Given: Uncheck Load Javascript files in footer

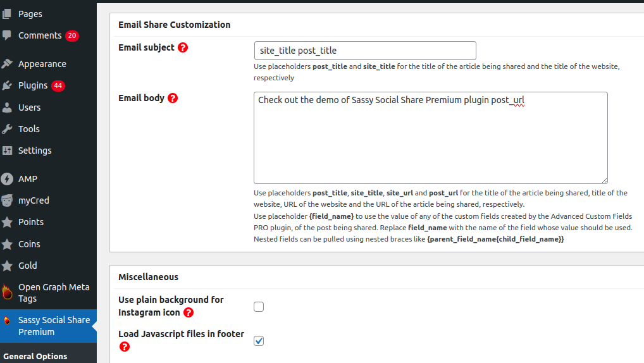Looking at the screenshot, I should tap(259, 341).
